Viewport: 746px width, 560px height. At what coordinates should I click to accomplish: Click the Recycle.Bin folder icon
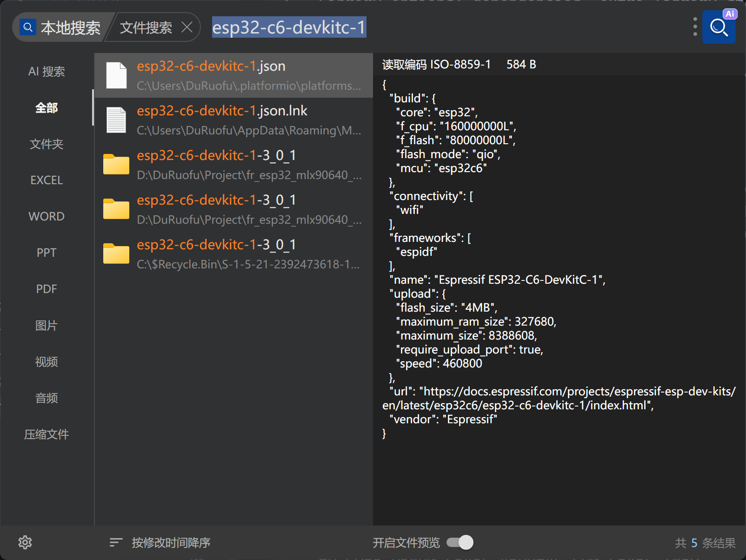(116, 254)
